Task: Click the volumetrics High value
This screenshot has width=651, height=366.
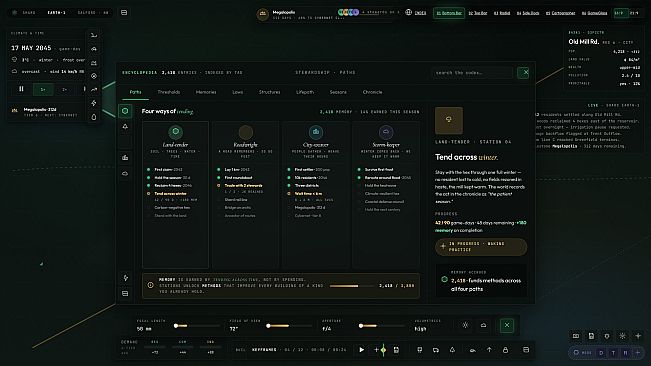Action: 420,329
